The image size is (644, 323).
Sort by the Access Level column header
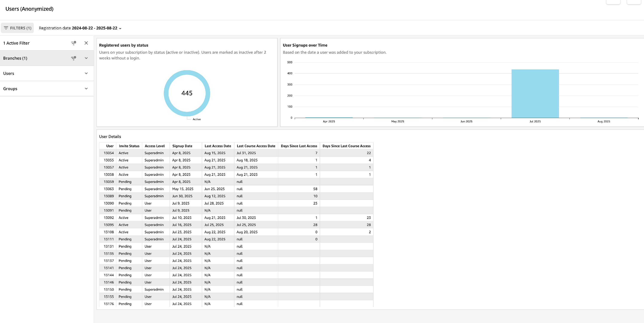click(x=155, y=146)
